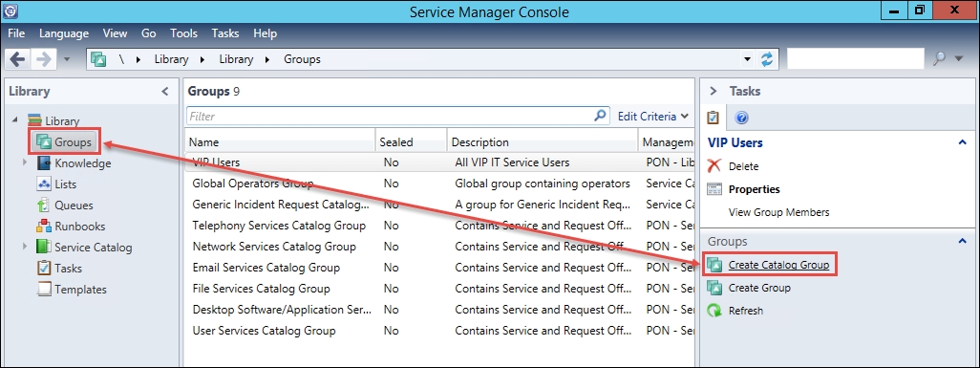
Task: Click View Group Members task
Action: (x=778, y=212)
